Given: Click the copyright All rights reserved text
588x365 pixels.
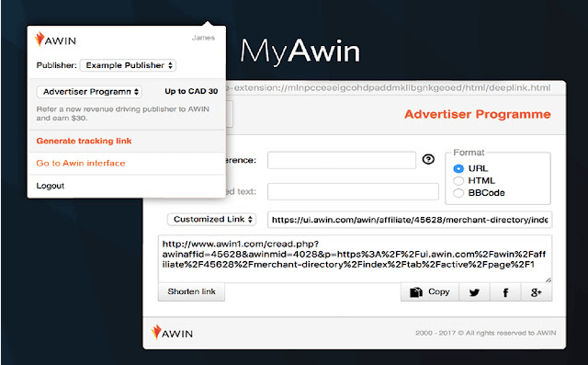Looking at the screenshot, I should click(x=486, y=333).
